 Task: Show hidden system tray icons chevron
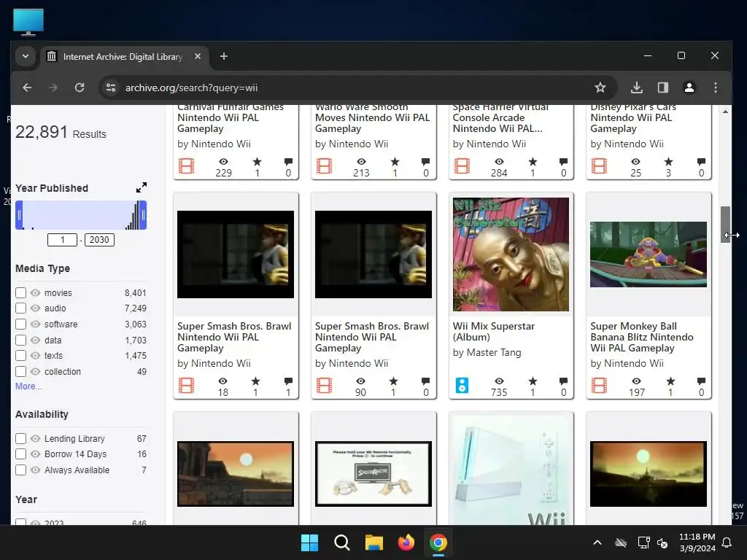(597, 542)
